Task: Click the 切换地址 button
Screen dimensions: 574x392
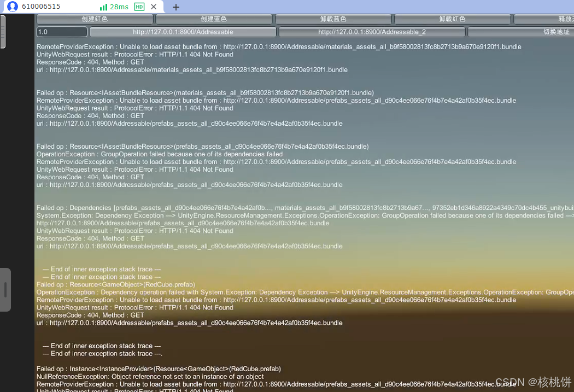Action: coord(521,32)
